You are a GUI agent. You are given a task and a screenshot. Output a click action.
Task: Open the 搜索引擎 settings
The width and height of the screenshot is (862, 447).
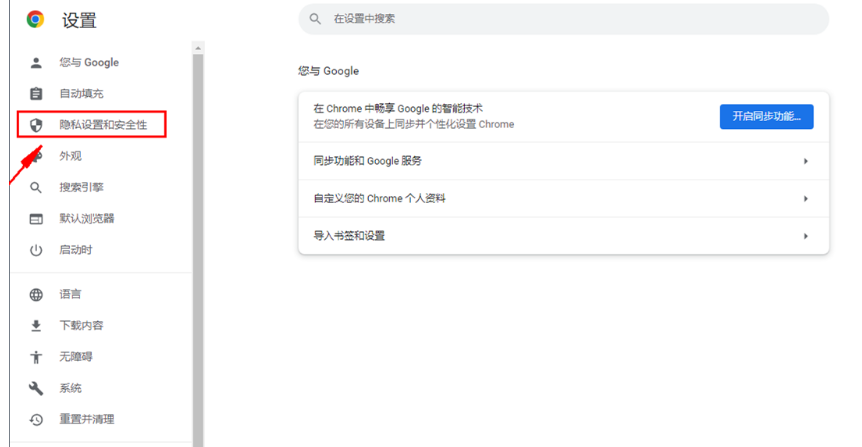81,187
